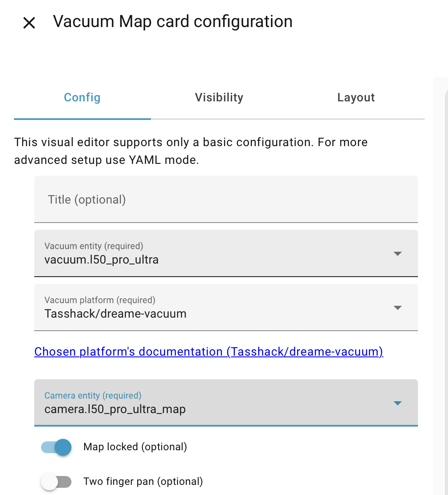Expand the Camera entity dropdown arrow
This screenshot has height=495, width=448.
(x=397, y=403)
